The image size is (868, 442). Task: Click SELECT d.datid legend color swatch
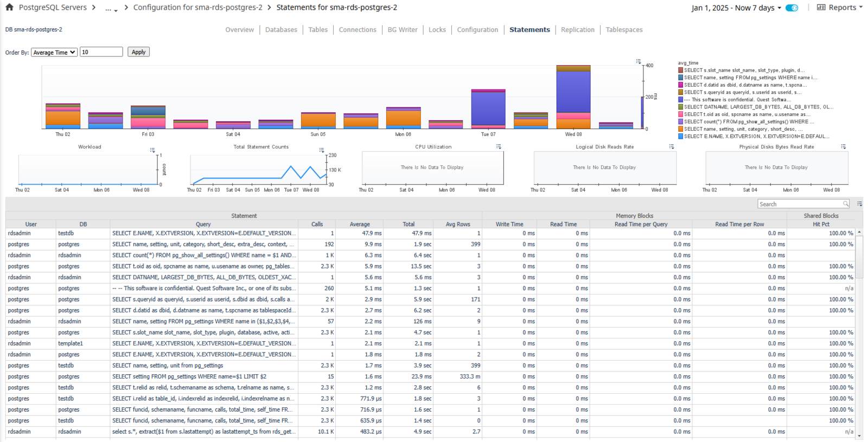(x=681, y=85)
